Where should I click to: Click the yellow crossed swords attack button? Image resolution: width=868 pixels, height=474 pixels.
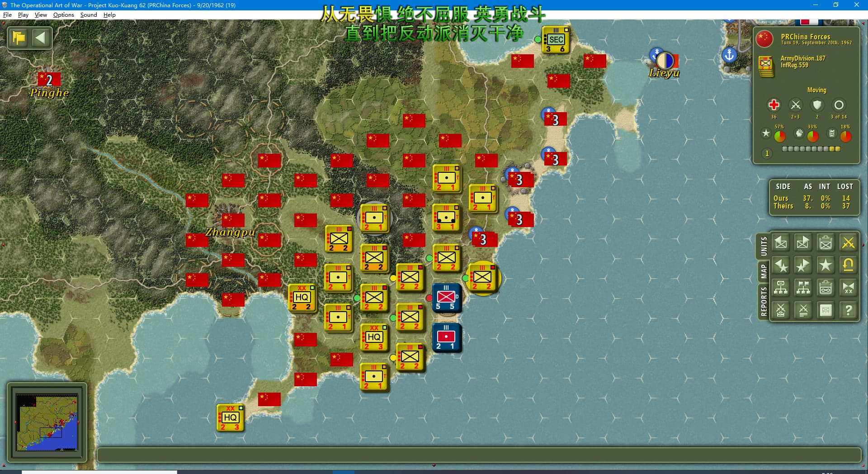(848, 243)
